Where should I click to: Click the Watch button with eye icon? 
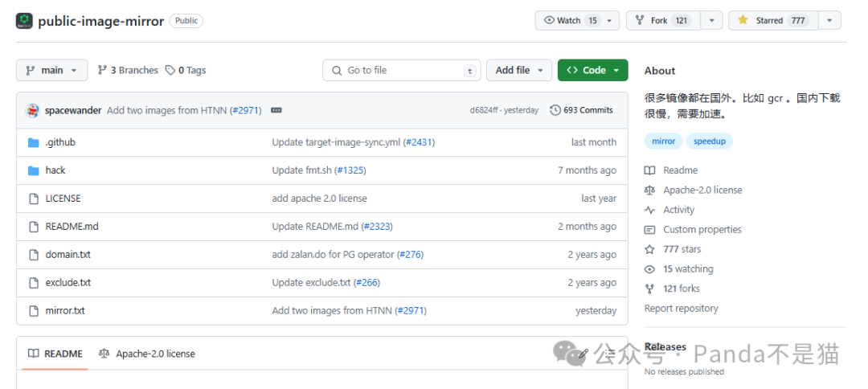[570, 21]
